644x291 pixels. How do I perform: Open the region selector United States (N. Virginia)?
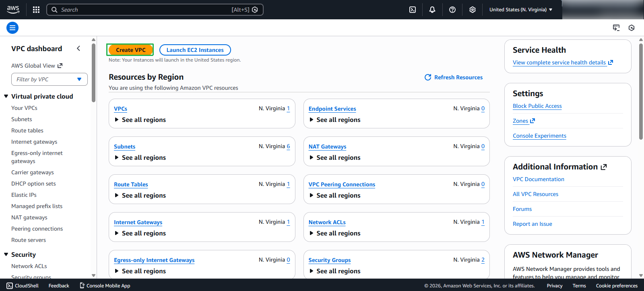click(x=521, y=10)
